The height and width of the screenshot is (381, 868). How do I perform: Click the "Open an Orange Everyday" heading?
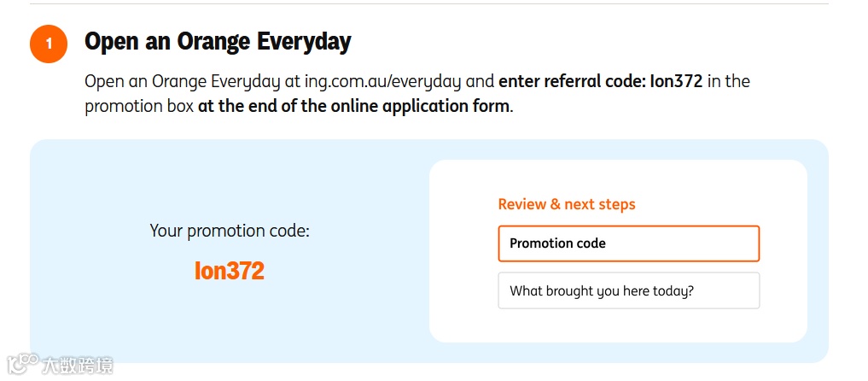coord(218,42)
